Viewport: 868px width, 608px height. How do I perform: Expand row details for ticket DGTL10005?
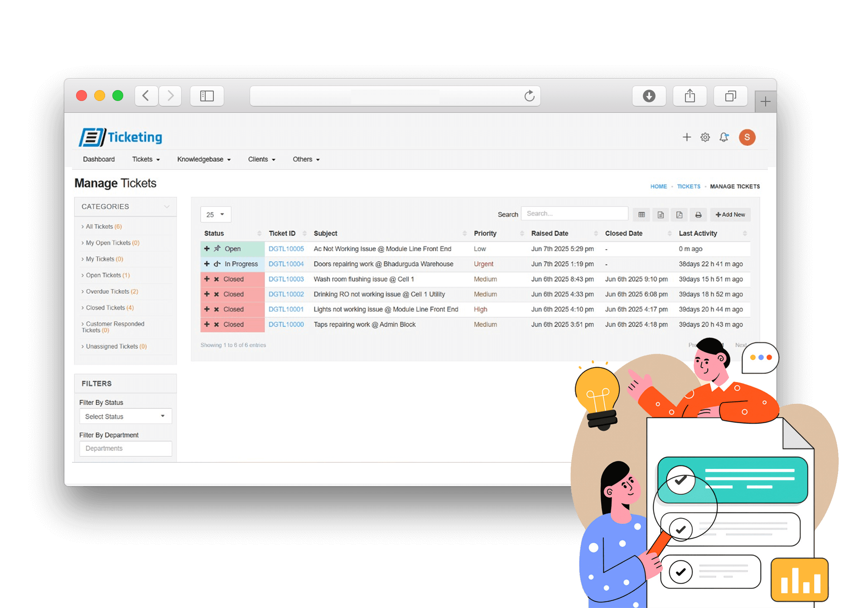coord(207,249)
